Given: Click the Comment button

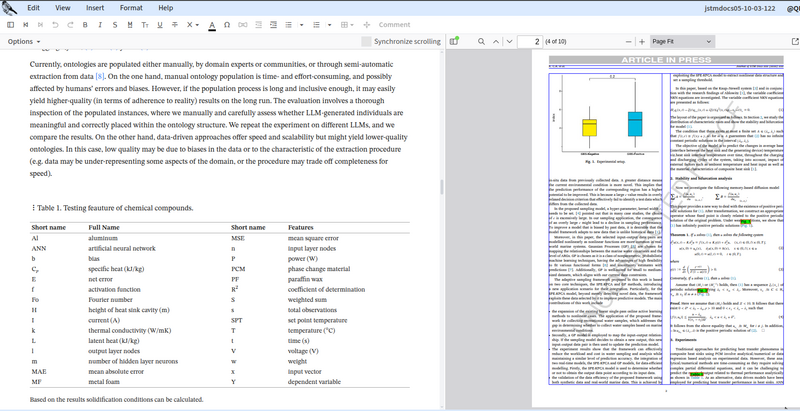Looking at the screenshot, I should pos(394,24).
